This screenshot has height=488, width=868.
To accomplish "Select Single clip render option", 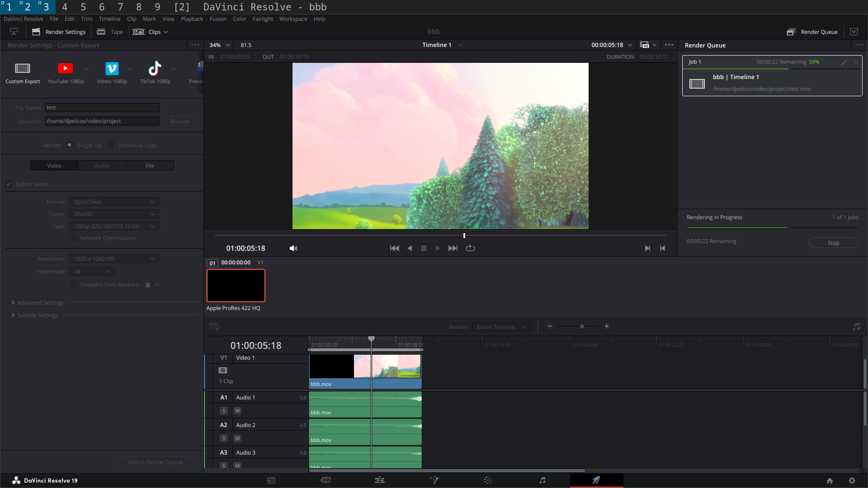I will (69, 145).
